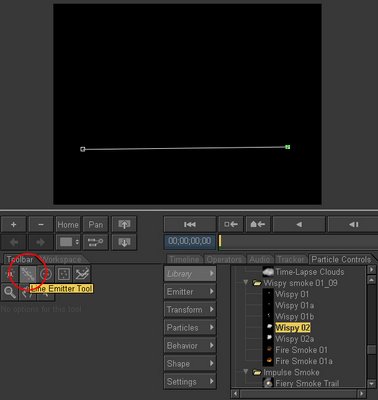The image size is (378, 400).
Task: Click the dimmed back arrow button
Action: (x=13, y=242)
